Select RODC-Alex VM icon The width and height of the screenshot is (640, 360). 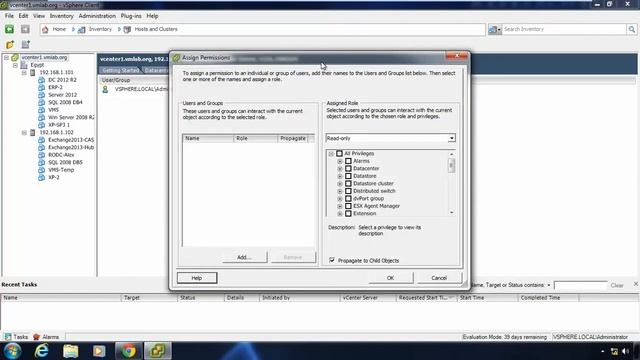tap(42, 155)
